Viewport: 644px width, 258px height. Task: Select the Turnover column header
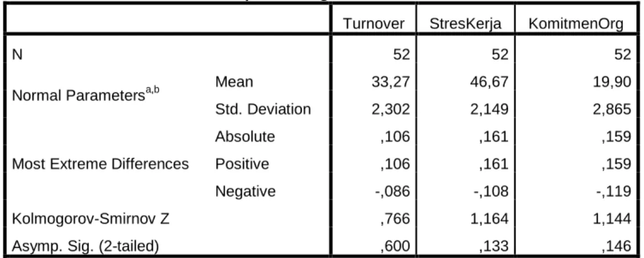[374, 24]
